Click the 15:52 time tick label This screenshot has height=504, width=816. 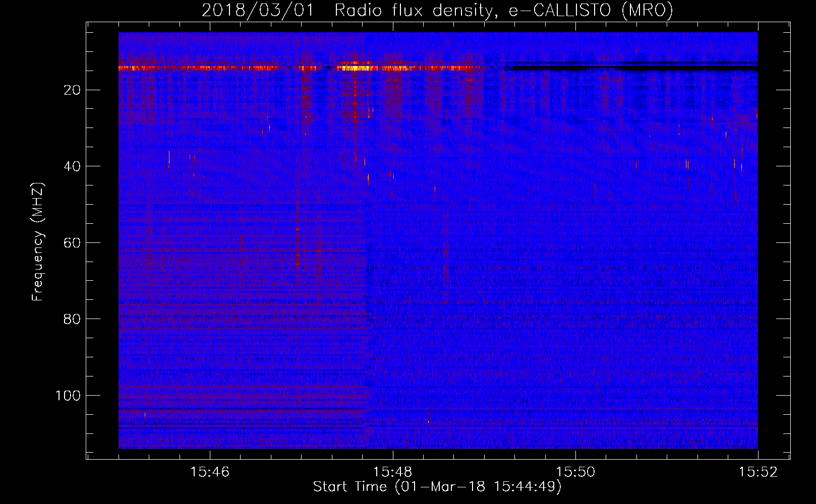pos(759,472)
